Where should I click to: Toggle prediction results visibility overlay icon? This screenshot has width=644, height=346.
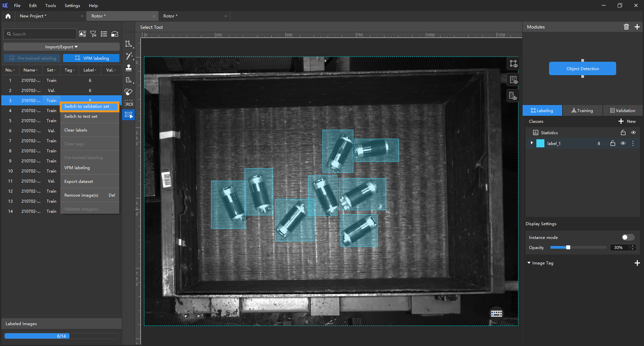513,80
